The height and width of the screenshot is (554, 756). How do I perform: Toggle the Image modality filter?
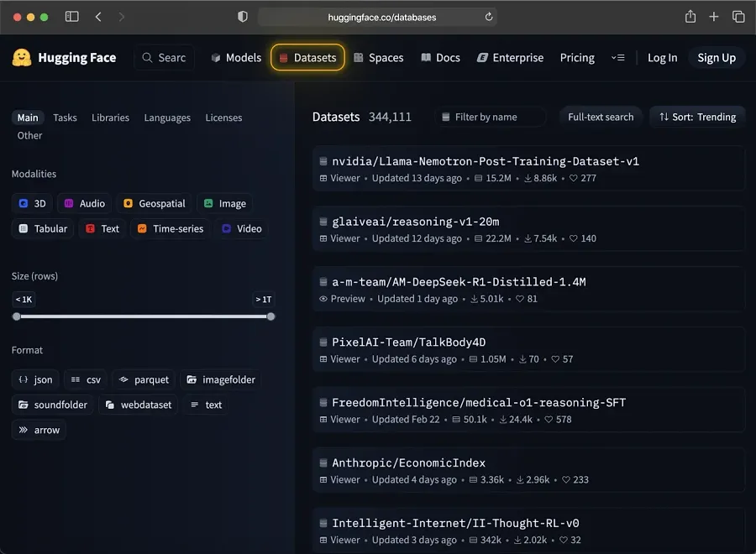point(224,203)
